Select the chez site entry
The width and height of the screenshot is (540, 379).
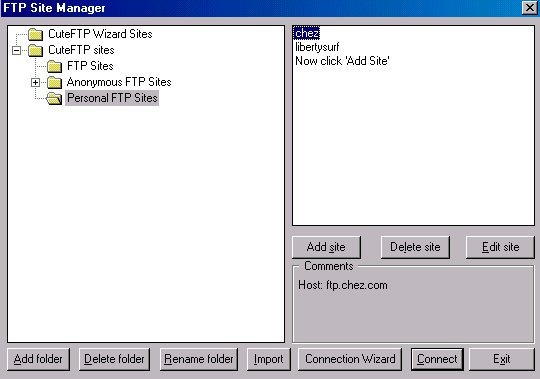click(x=307, y=33)
